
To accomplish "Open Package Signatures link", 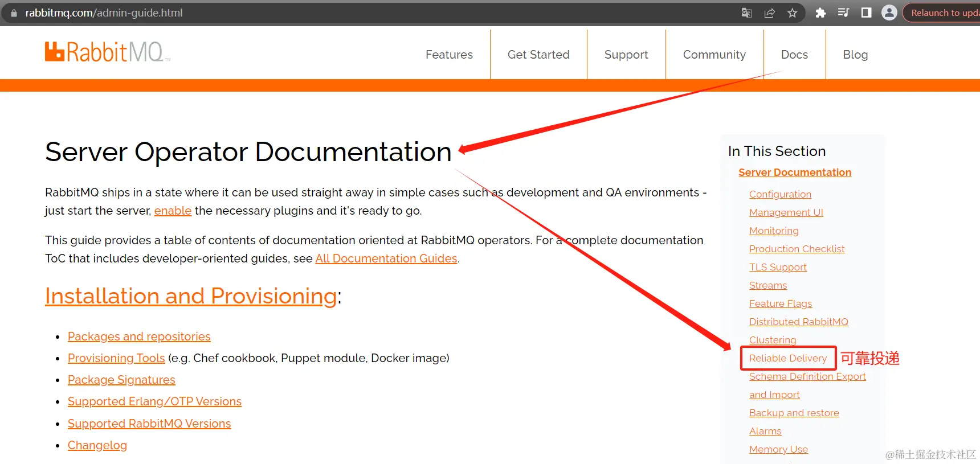I will point(121,380).
